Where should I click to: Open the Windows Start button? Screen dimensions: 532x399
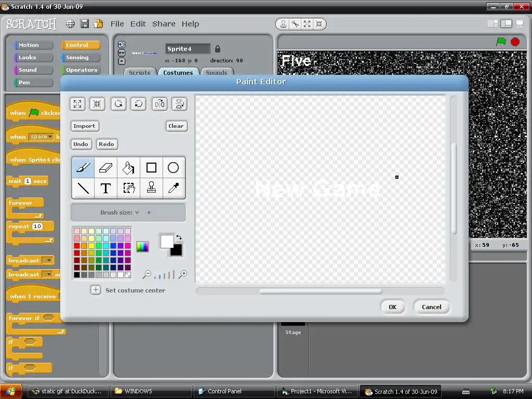(11, 391)
